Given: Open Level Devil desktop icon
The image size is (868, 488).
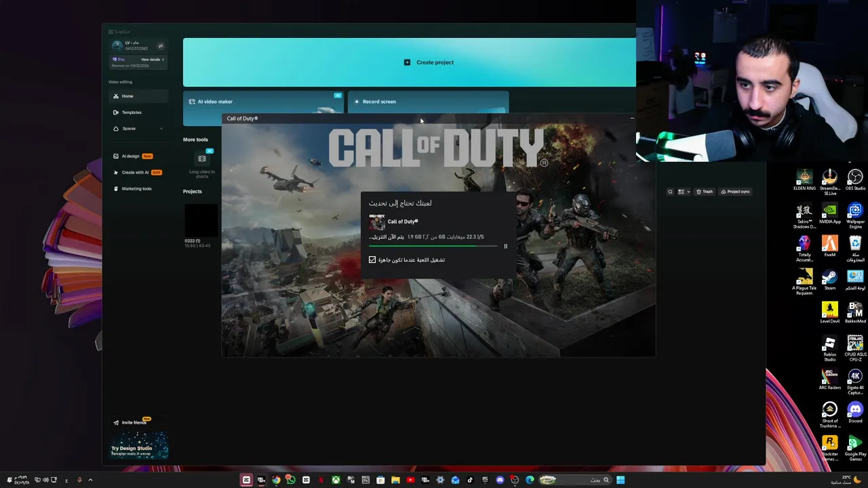Looking at the screenshot, I should [x=829, y=313].
